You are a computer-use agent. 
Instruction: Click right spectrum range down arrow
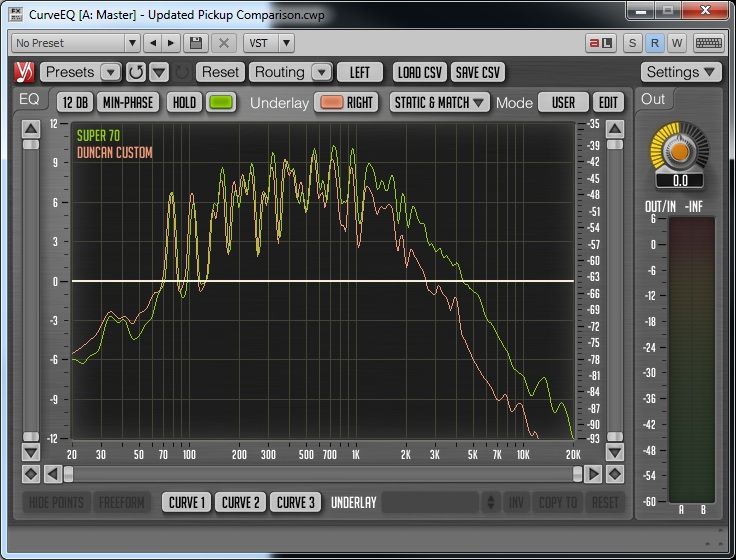[x=615, y=453]
